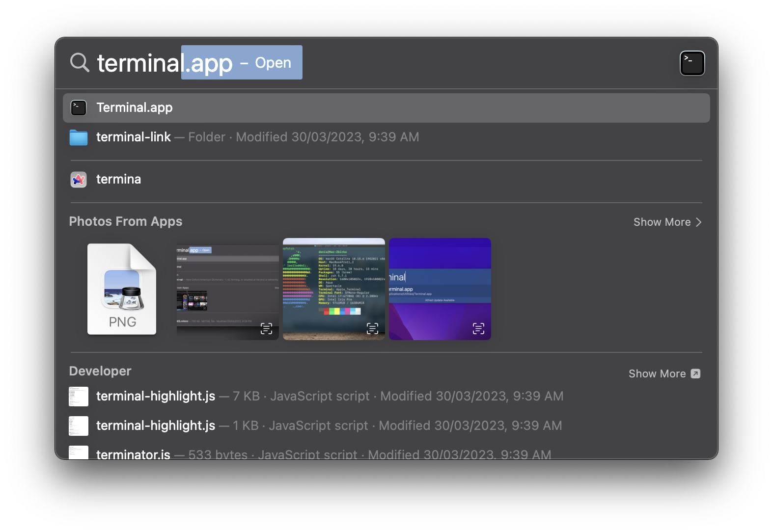
Task: Open the purple wallpaper screenshot thumbnail
Action: click(440, 289)
